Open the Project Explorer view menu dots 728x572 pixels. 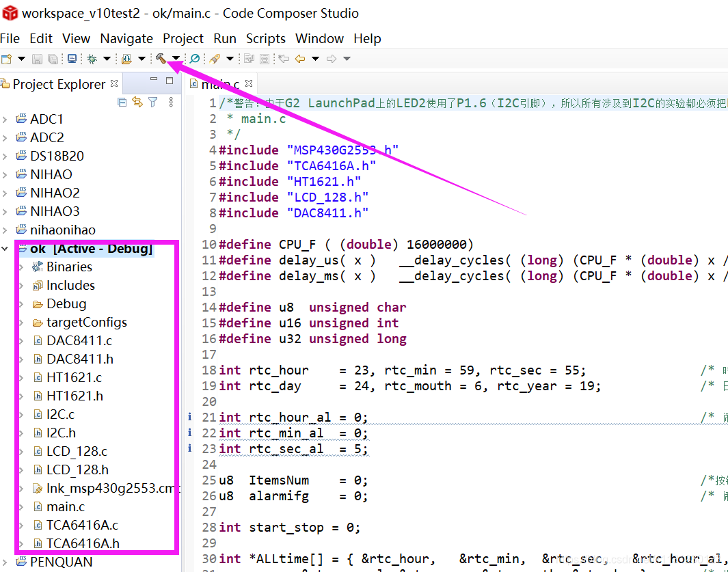(x=171, y=102)
